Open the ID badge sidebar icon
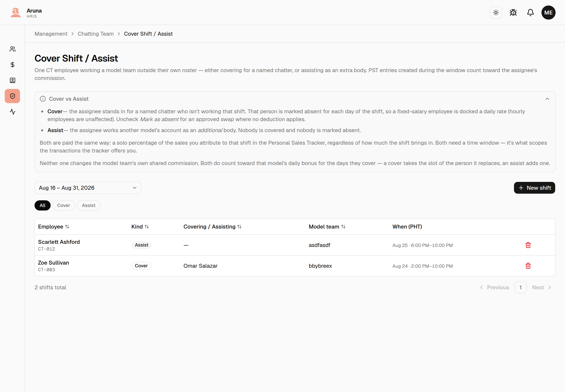The height and width of the screenshot is (392, 565). (13, 80)
